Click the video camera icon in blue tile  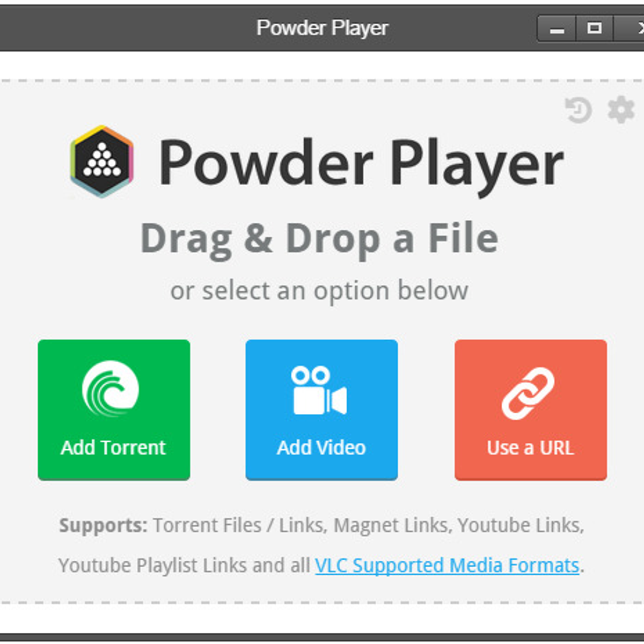(320, 390)
